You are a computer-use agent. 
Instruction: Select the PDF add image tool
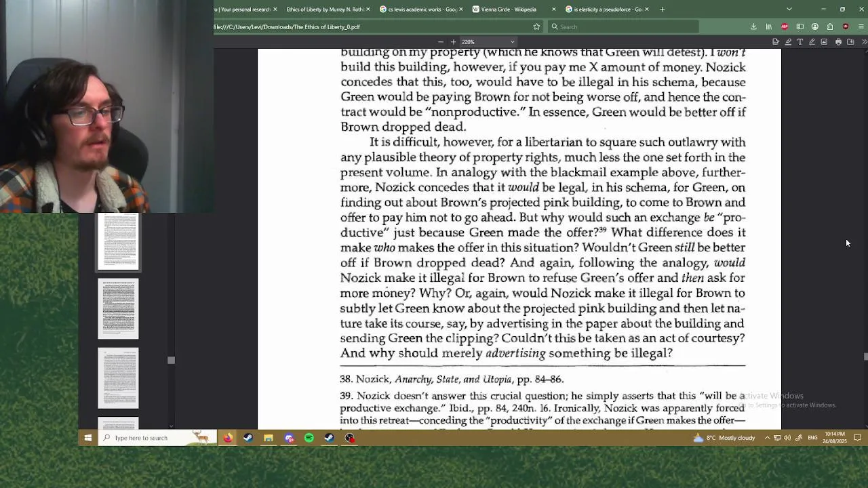[824, 42]
